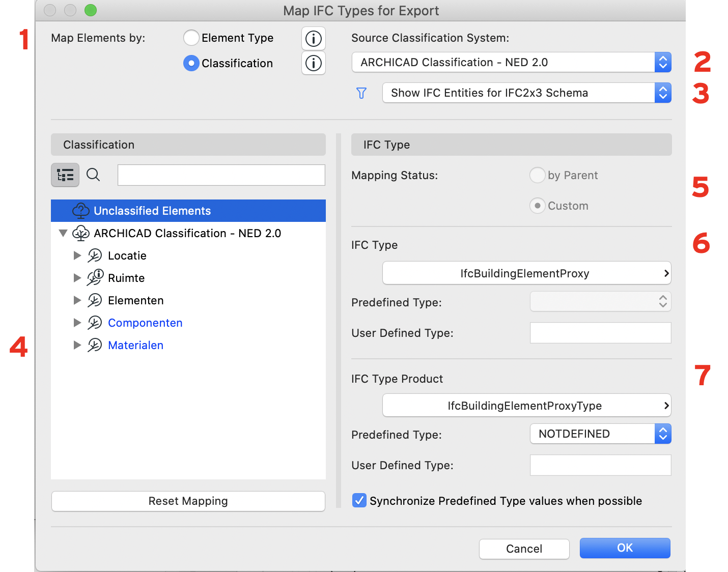The width and height of the screenshot is (728, 572).
Task: Select the Unclassified Elements row
Action: [x=188, y=211]
